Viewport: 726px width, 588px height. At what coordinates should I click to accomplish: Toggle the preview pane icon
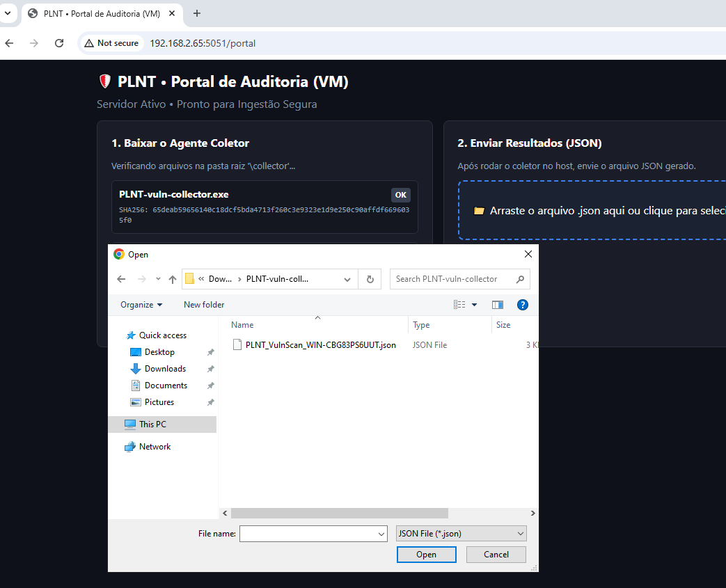pyautogui.click(x=497, y=305)
